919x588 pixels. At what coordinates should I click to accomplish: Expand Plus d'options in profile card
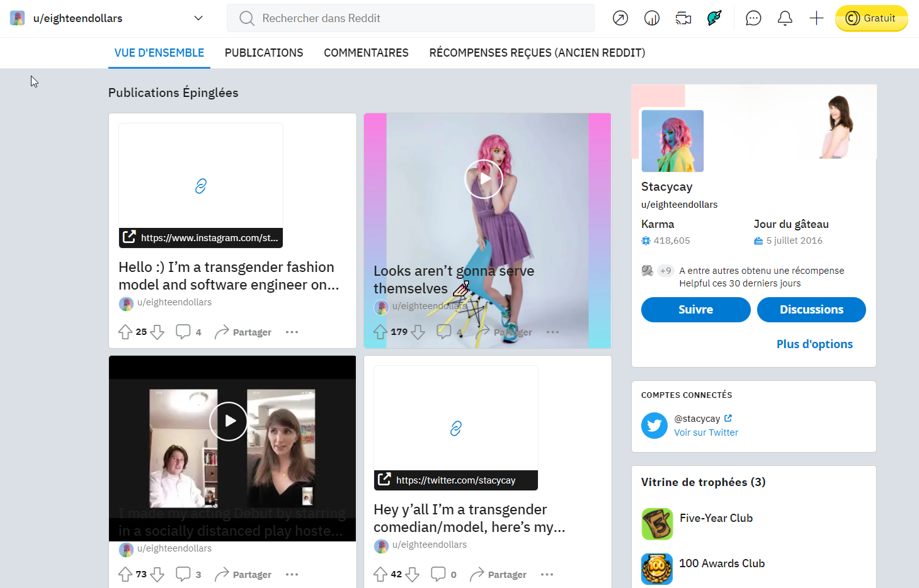(814, 344)
